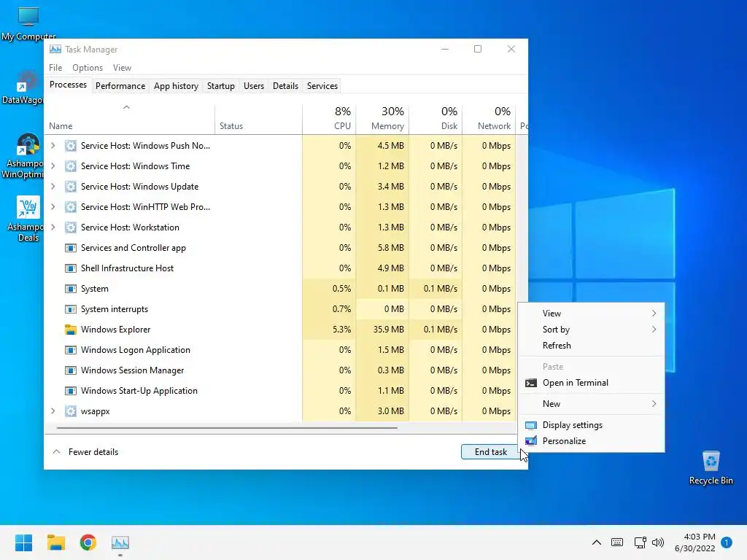Switch to the Performance tab

(120, 86)
